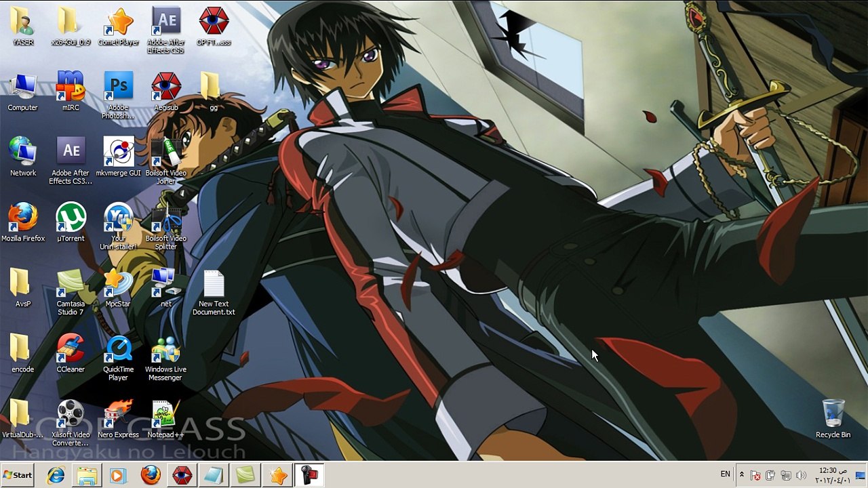Select the Your Uninstaller desktop shortcut
Image resolution: width=868 pixels, height=488 pixels.
(118, 226)
